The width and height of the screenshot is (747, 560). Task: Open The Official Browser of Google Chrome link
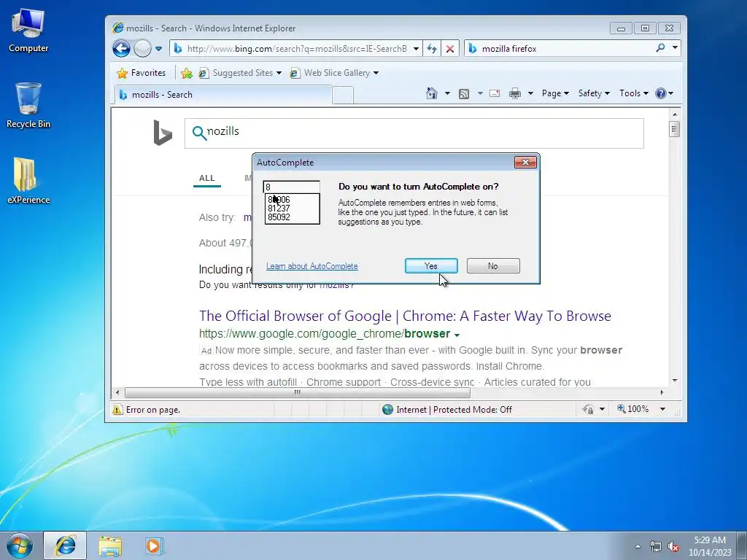point(405,316)
